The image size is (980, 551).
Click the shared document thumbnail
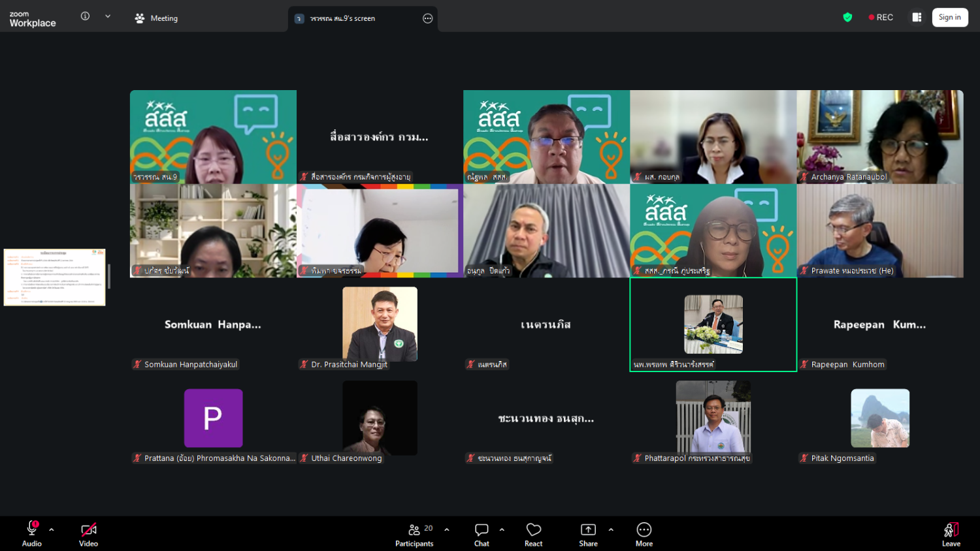pyautogui.click(x=54, y=277)
